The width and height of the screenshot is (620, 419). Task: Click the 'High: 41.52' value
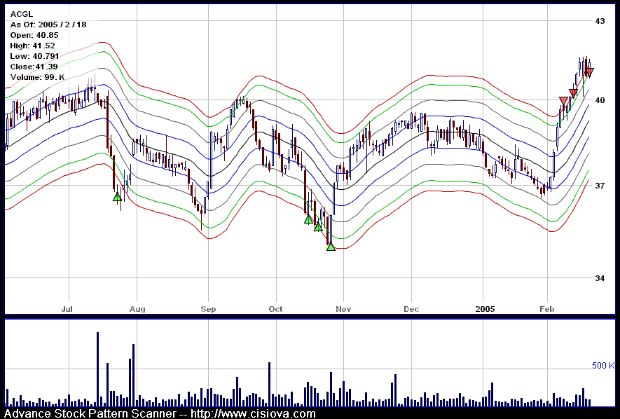click(32, 46)
